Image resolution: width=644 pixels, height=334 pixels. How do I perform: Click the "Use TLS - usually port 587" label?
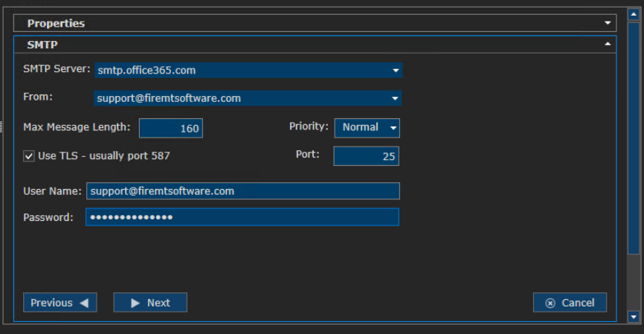point(104,155)
